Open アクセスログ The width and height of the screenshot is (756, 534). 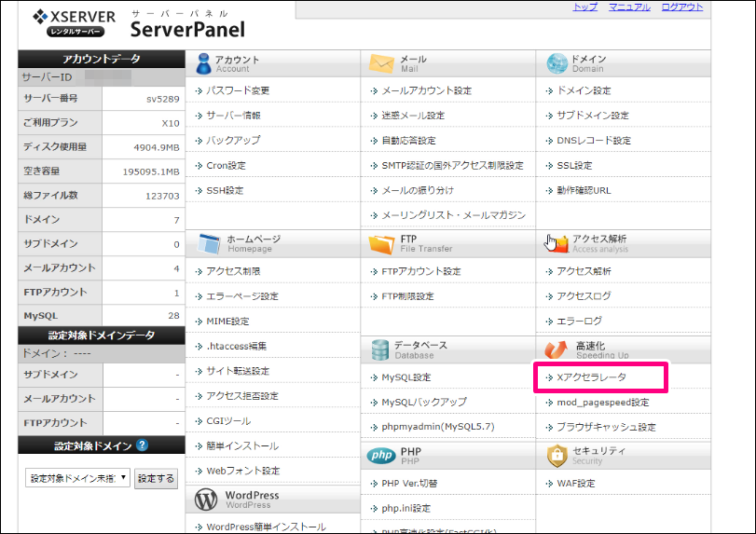click(584, 296)
